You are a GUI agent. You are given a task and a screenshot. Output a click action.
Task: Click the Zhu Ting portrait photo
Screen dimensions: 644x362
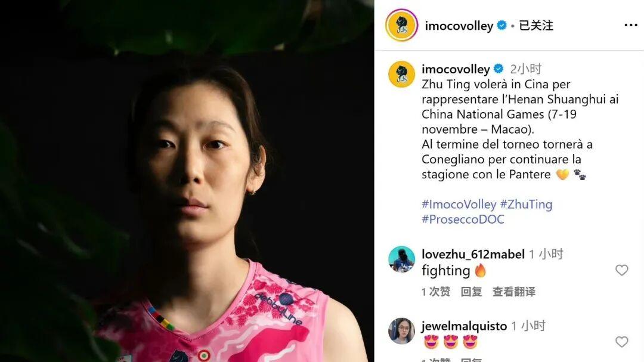point(187,181)
